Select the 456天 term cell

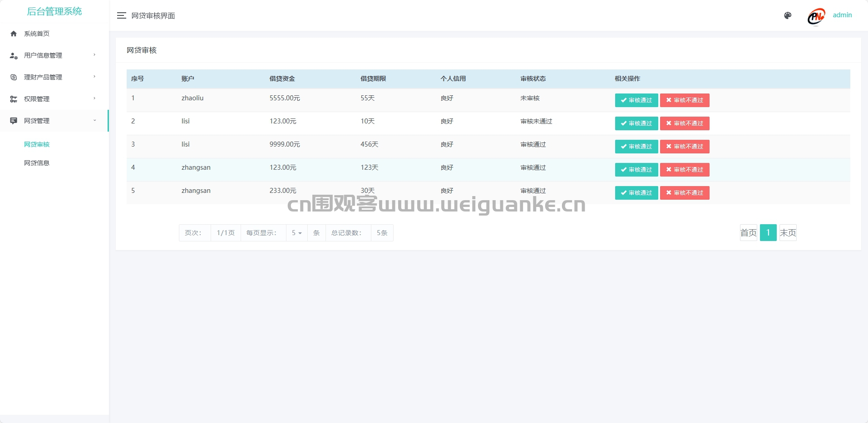[x=370, y=144]
